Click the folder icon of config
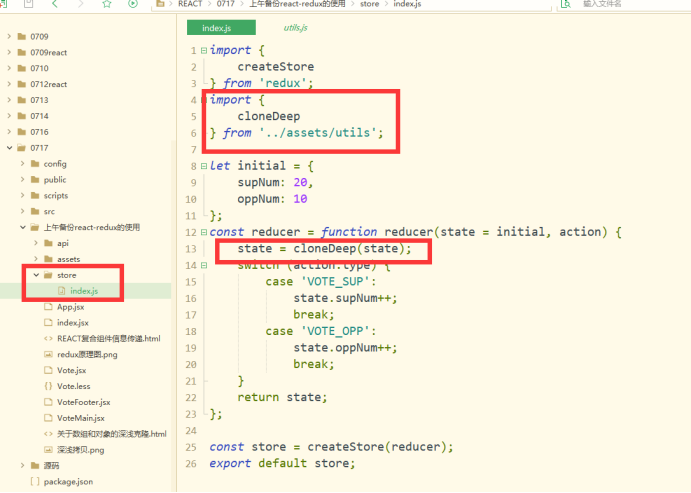Screen dimensions: 691x493 [x=35, y=163]
